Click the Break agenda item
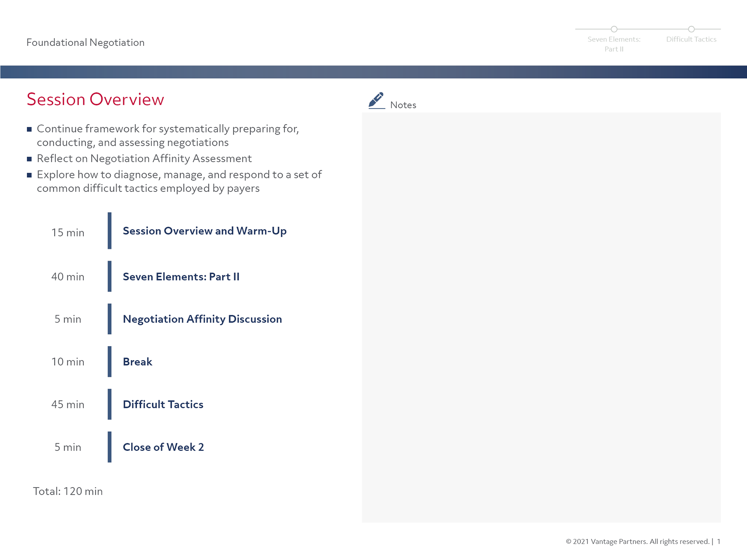Screen dimensions: 747x560 pos(137,362)
